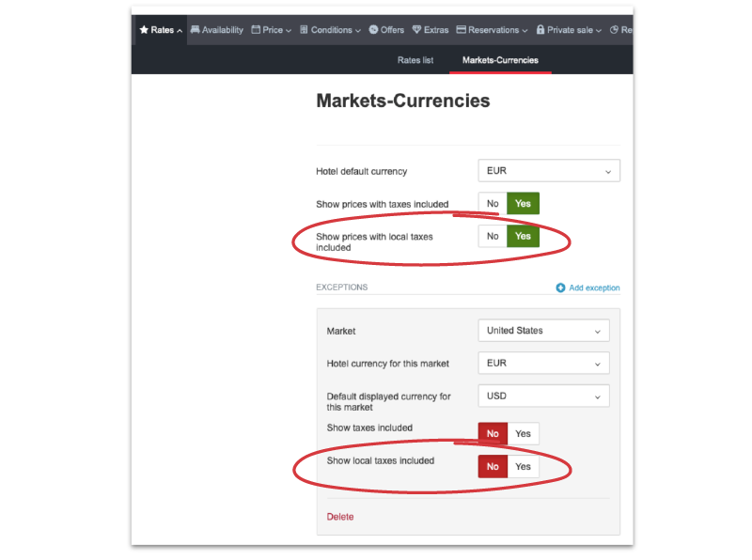
Task: Click the Reservations card icon
Action: [x=462, y=30]
